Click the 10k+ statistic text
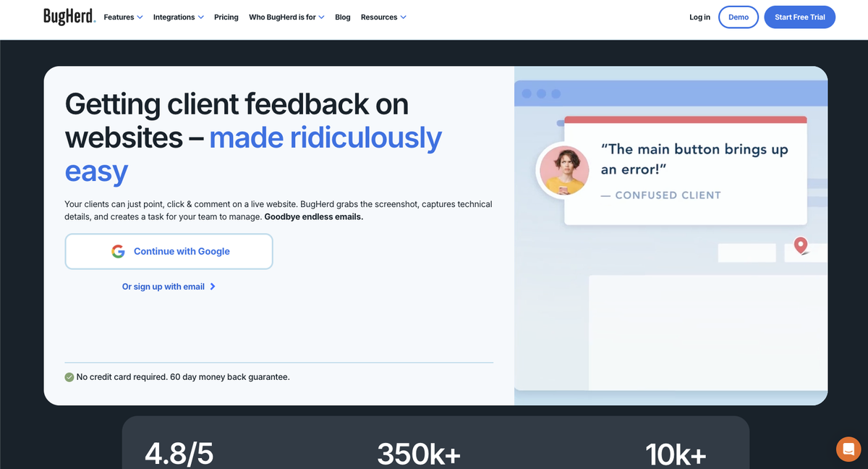This screenshot has height=469, width=868. click(x=676, y=455)
